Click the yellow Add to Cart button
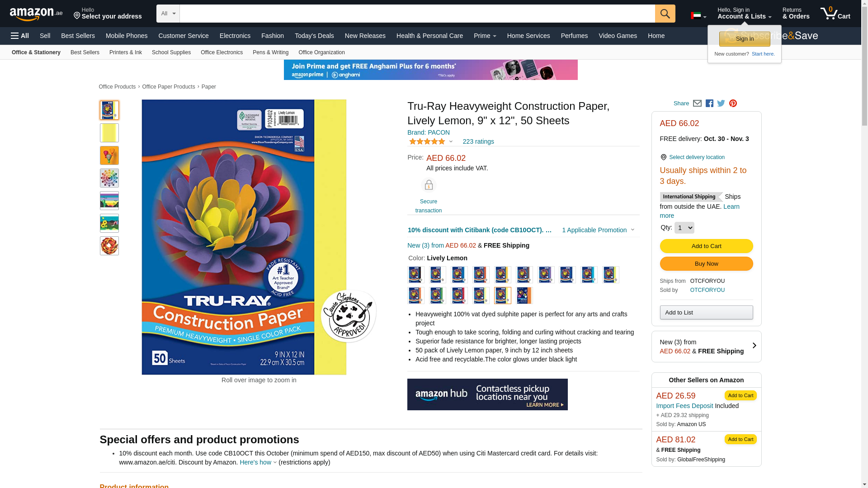868x488 pixels. coord(706,246)
